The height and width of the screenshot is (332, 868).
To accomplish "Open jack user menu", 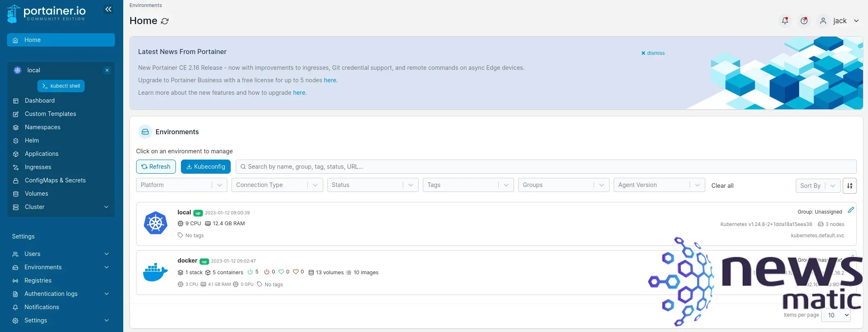I will [839, 21].
